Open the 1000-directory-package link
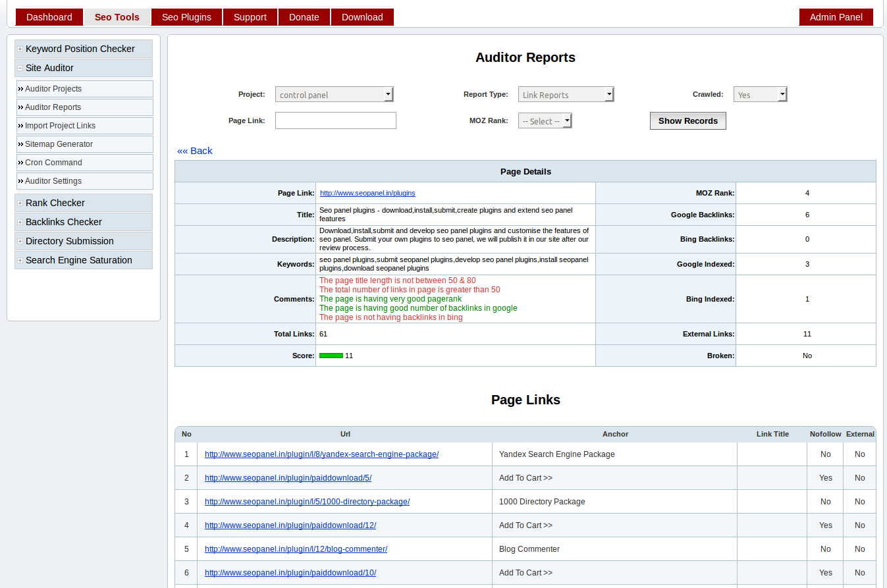 (x=307, y=502)
